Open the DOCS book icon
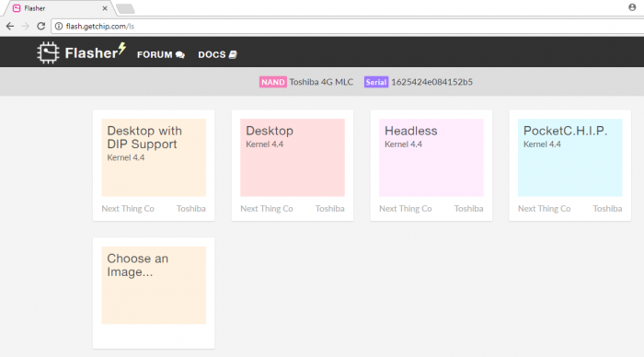644x357 pixels. coord(233,54)
